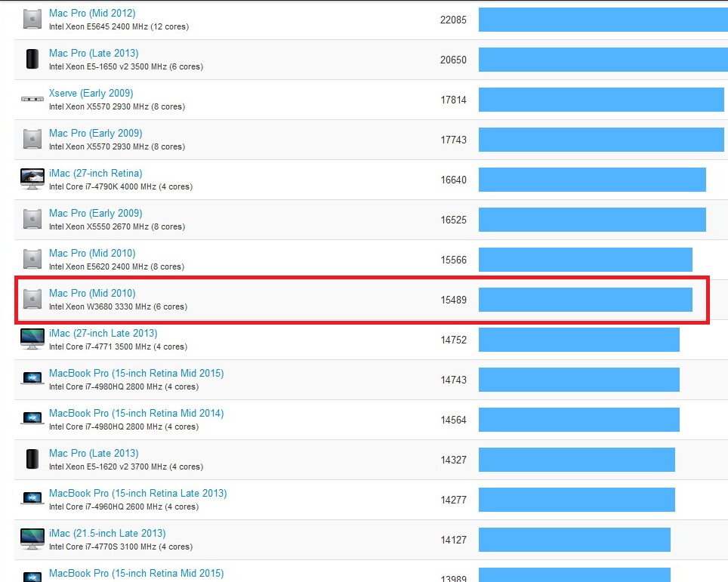Open the iMac (27-inch Late 2013) link
Screen dimensions: 728x582
coord(103,333)
